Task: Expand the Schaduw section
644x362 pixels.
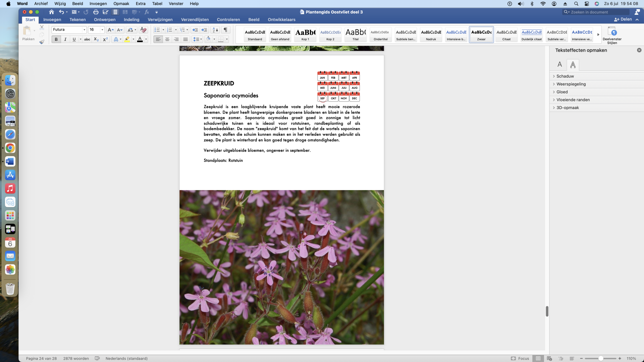Action: [565, 76]
